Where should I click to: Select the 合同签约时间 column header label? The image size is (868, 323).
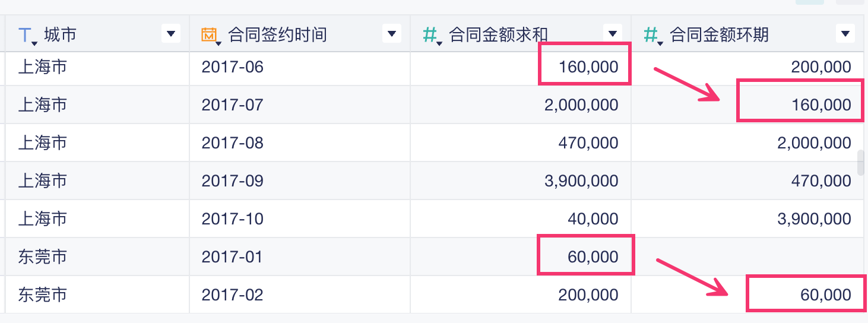coord(278,35)
